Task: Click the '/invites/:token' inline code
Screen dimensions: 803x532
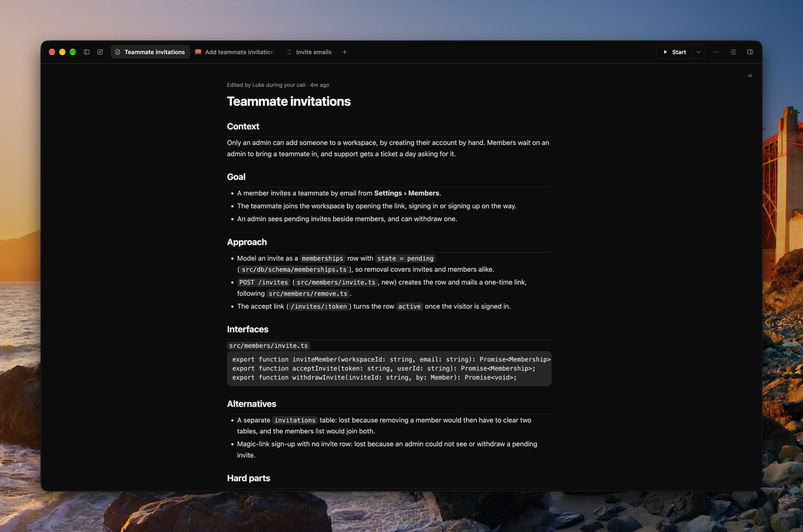Action: (319, 306)
